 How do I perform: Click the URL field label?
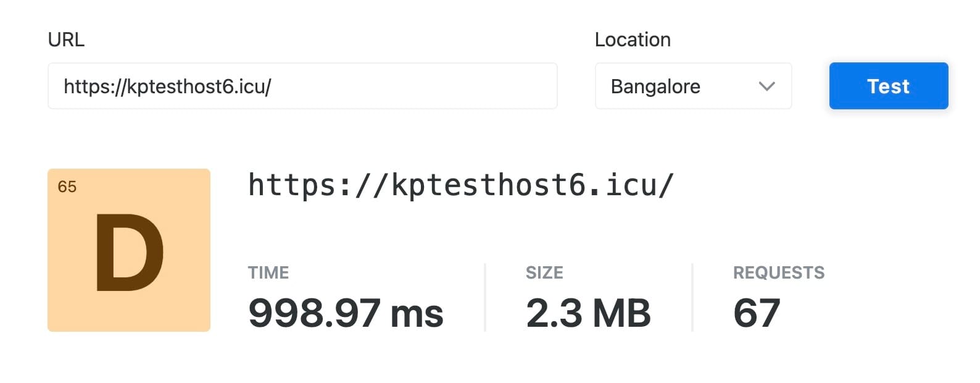66,40
